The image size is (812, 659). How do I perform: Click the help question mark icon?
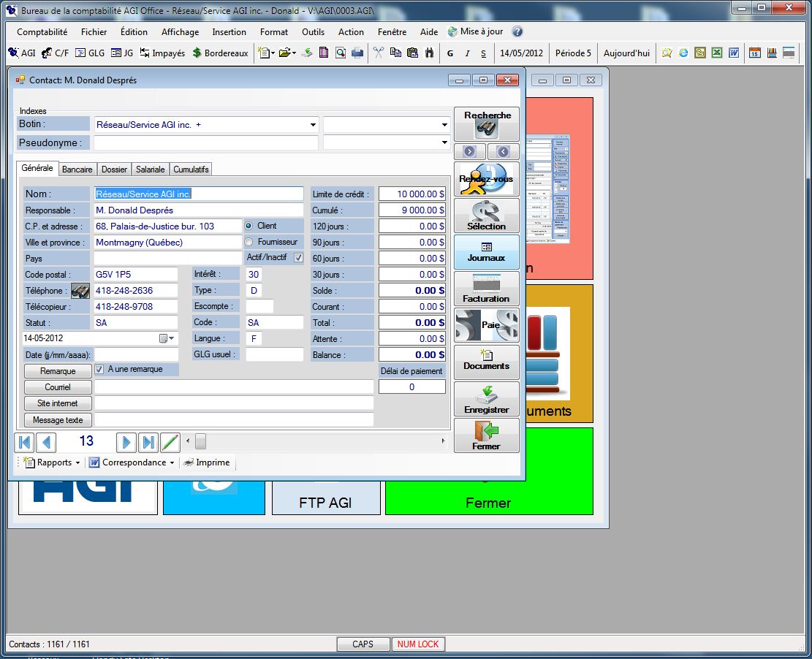[517, 31]
